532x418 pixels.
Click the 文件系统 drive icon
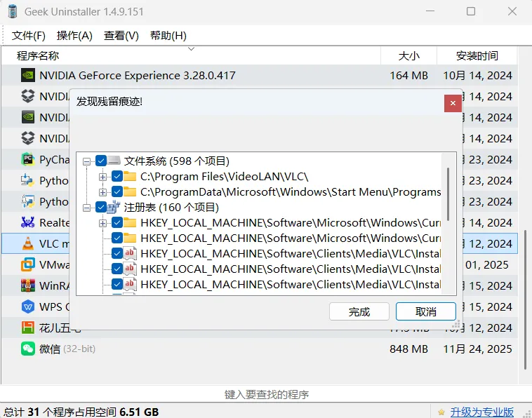(114, 161)
